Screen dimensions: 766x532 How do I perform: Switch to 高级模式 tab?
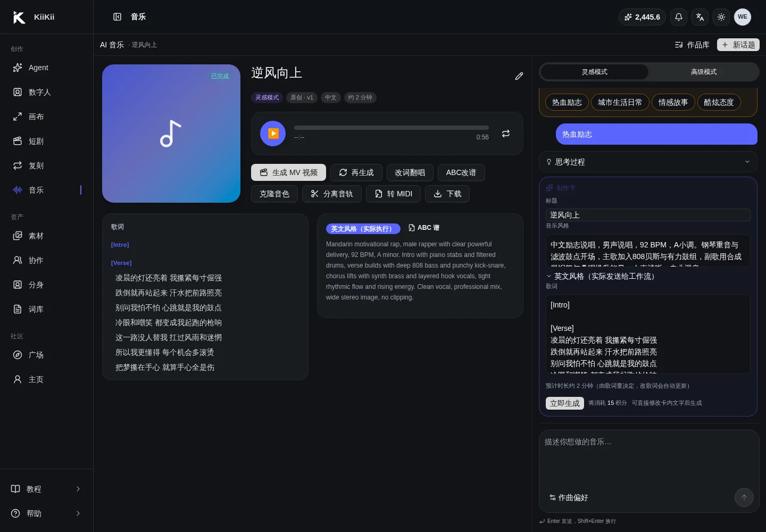click(x=704, y=72)
